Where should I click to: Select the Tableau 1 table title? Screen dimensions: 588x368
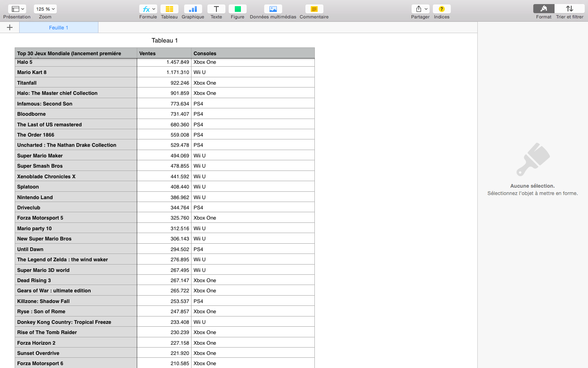click(x=165, y=40)
